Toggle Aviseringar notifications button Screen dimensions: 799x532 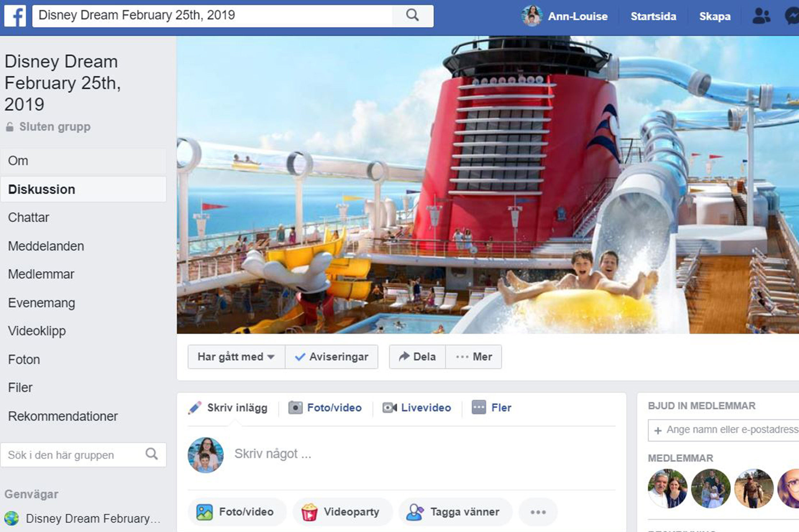click(x=331, y=357)
